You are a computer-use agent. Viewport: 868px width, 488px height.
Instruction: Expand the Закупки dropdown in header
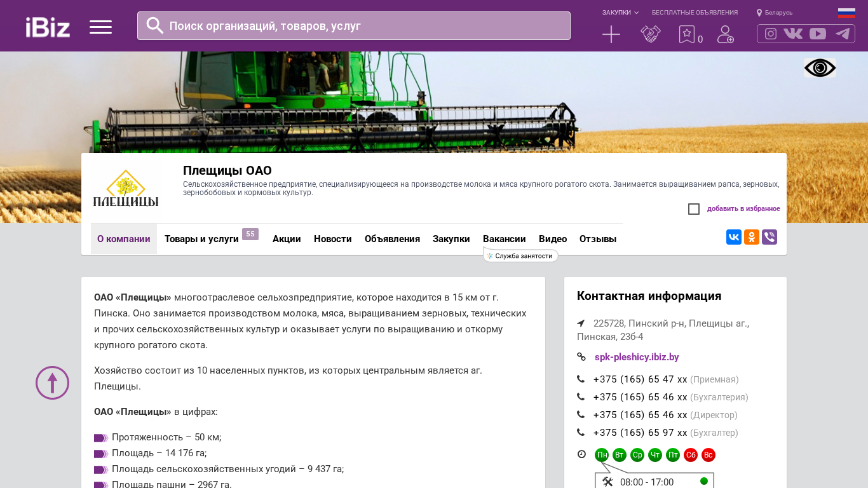coord(620,13)
